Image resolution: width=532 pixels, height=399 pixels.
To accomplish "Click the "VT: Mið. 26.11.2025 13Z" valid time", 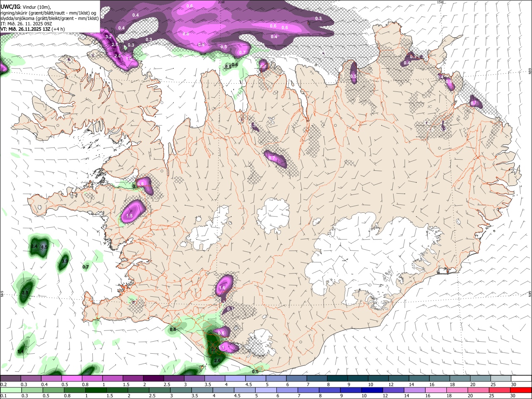I will (25, 29).
